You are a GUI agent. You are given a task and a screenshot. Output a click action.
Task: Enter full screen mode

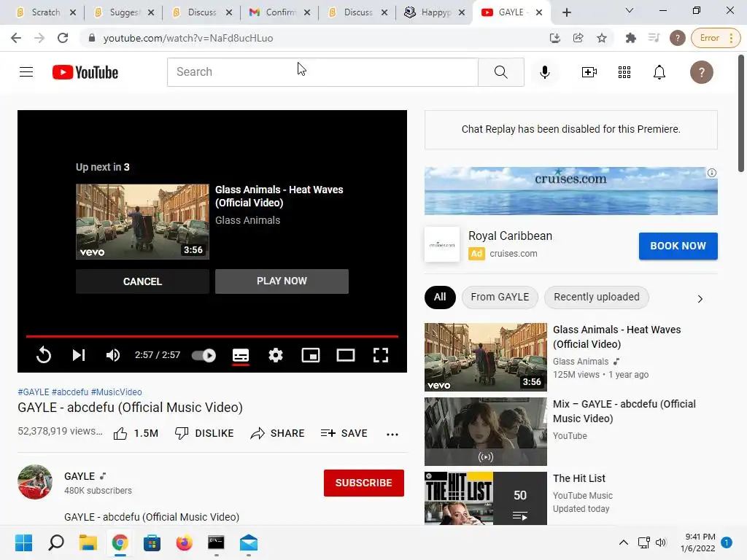pos(381,355)
